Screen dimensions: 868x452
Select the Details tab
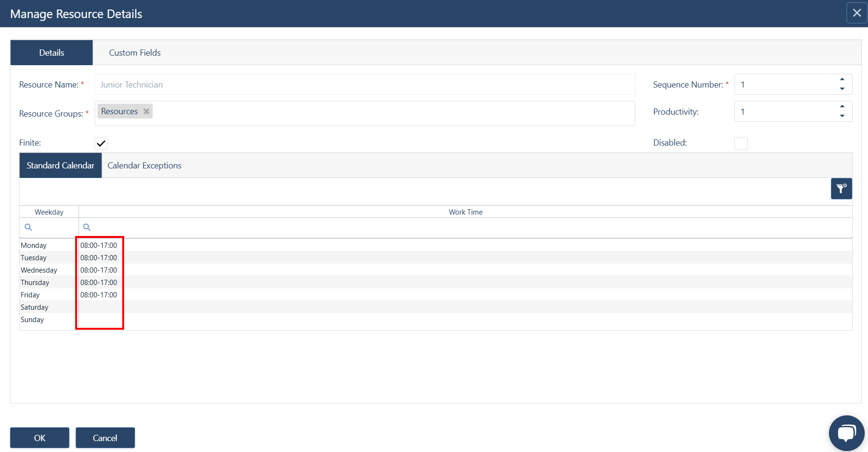point(52,53)
